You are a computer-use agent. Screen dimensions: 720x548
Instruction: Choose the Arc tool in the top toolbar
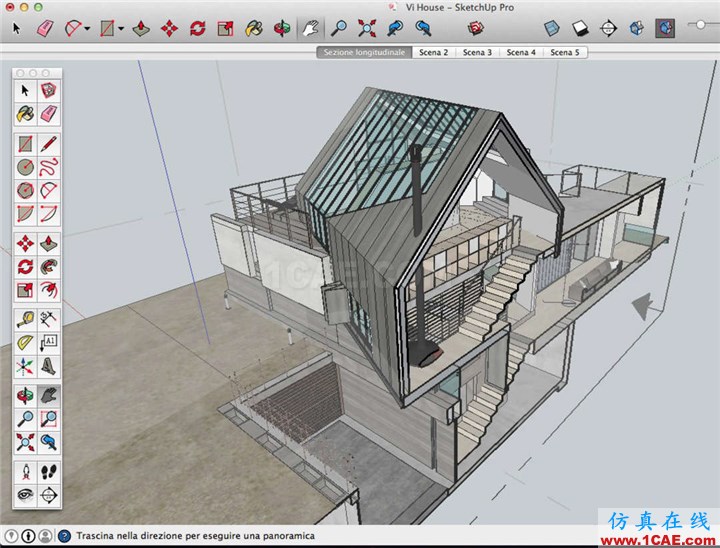tap(73, 28)
